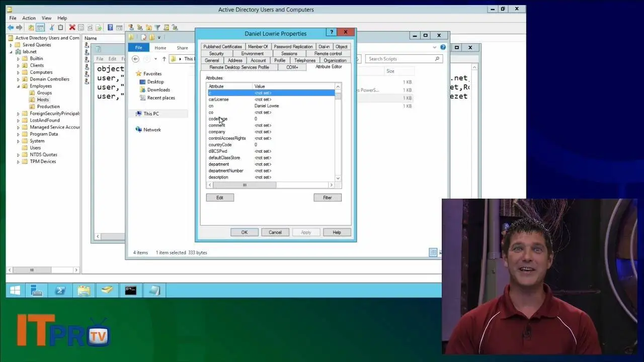Select the company attribute row

271,132
